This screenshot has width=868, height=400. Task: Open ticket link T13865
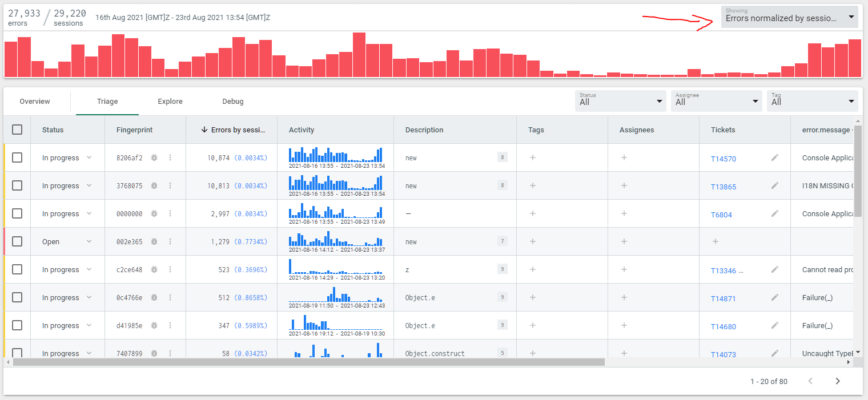click(x=723, y=187)
